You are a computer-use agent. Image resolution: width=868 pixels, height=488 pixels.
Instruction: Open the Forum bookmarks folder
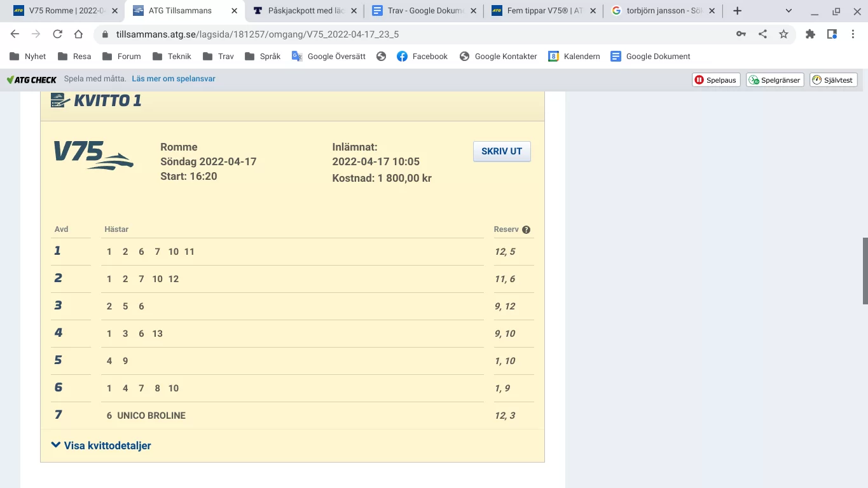tap(121, 56)
